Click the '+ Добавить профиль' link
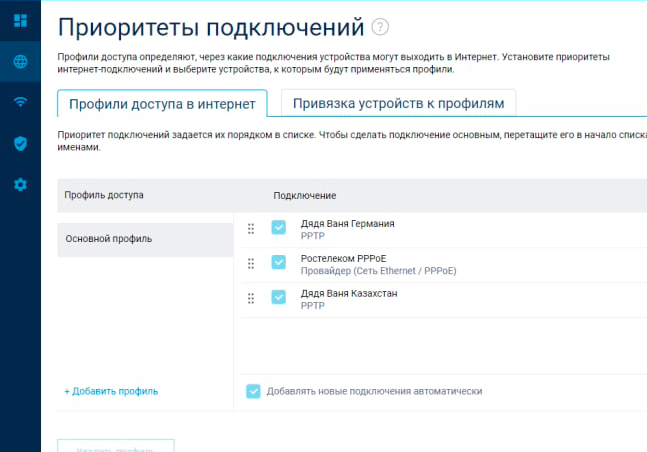Viewport: 647px width, 452px height. click(111, 391)
